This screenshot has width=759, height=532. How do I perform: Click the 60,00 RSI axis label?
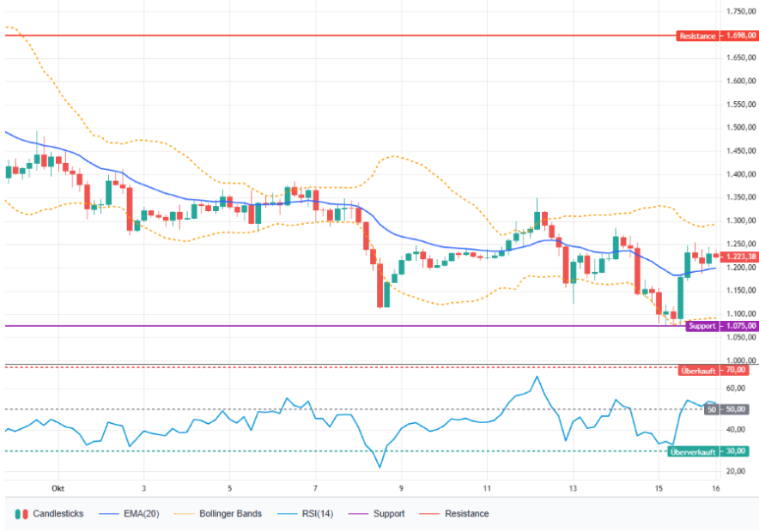tap(735, 389)
